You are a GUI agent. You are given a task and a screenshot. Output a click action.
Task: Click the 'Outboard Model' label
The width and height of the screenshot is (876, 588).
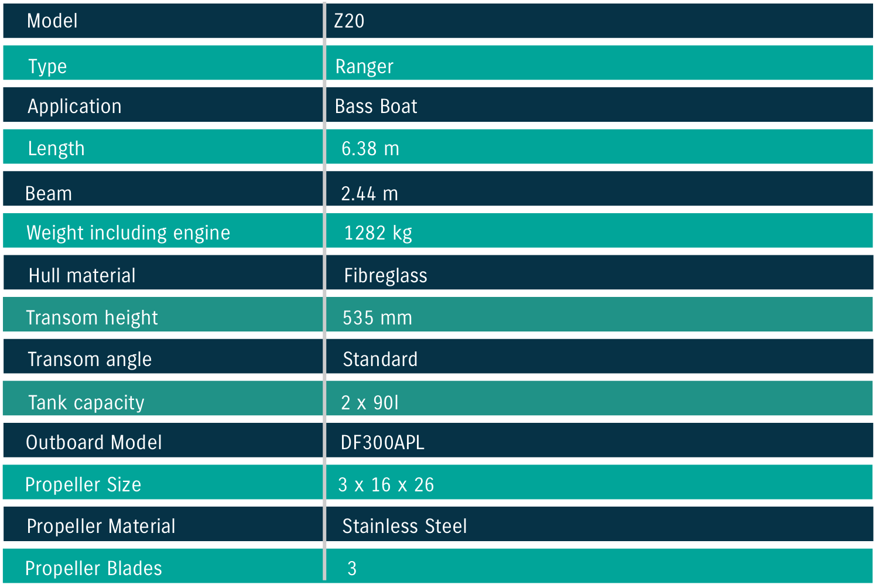pyautogui.click(x=94, y=443)
